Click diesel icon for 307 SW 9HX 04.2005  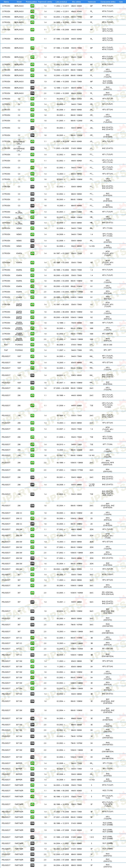32,719
